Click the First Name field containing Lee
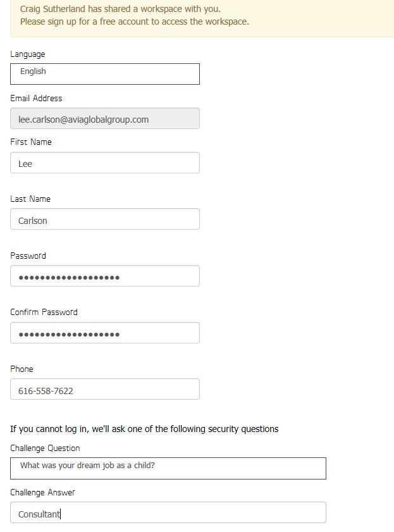This screenshot has width=394, height=532. click(x=105, y=163)
